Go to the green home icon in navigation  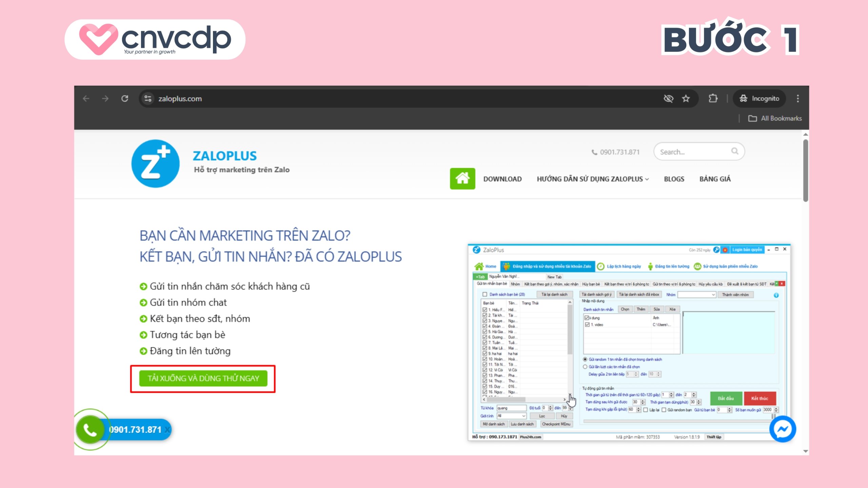462,179
